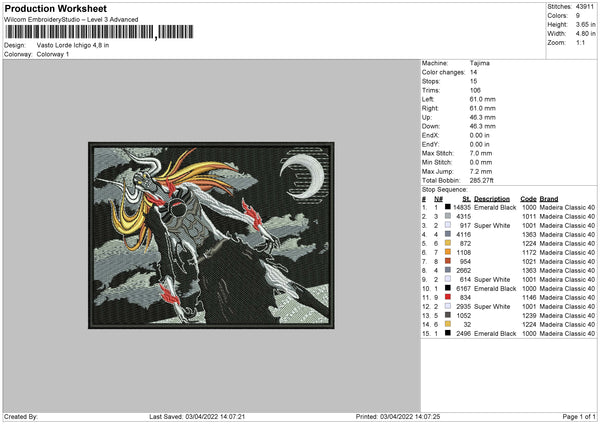Select the Min Stitch value 0.0 mm

[481, 162]
